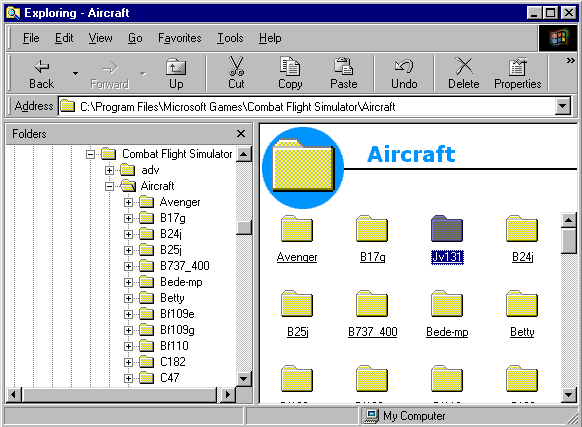Select the Bede-mp folder icon in right pane
The image size is (582, 427).
447,304
